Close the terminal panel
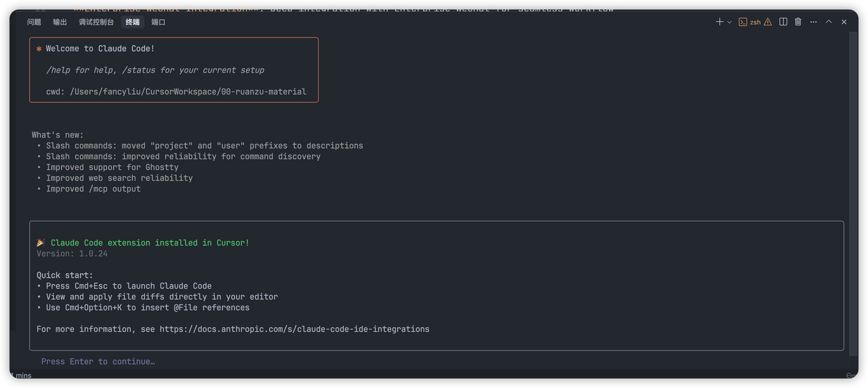The height and width of the screenshot is (388, 868). (844, 22)
